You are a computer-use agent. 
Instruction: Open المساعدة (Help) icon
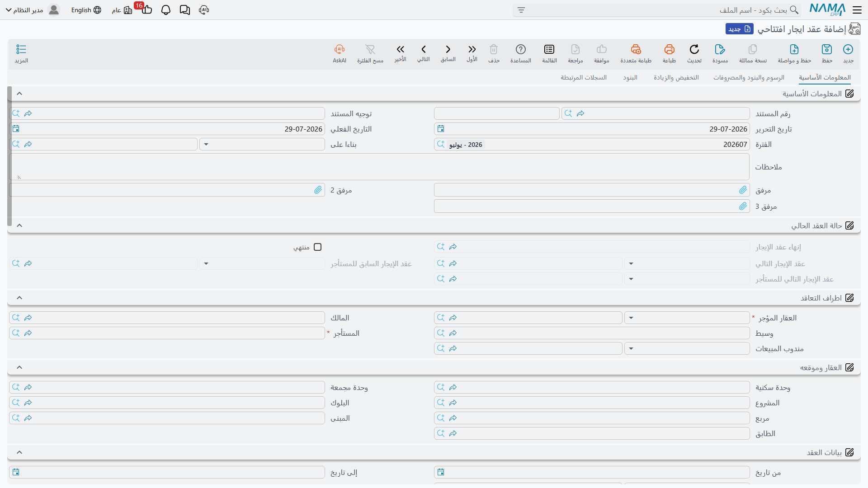[x=521, y=50]
